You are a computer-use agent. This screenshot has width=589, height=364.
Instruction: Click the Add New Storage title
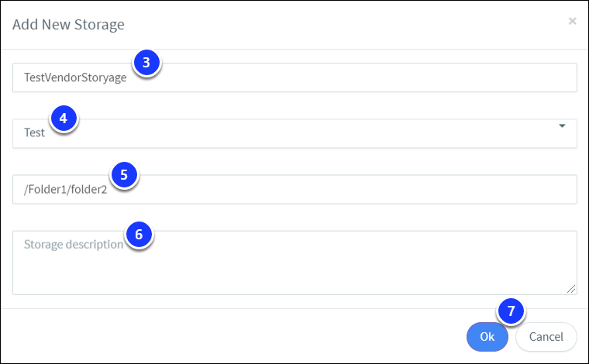point(68,24)
